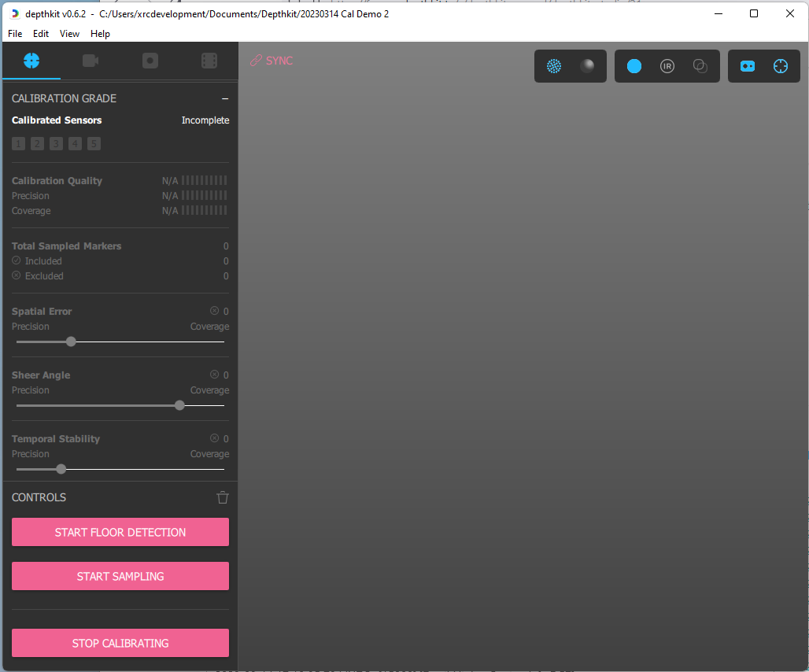
Task: Switch to shaded sphere render mode
Action: [x=587, y=66]
